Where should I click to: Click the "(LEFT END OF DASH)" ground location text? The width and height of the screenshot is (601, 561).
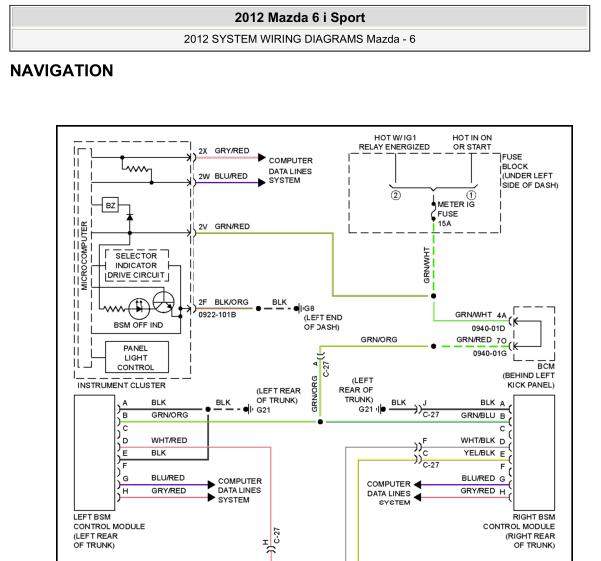323,322
